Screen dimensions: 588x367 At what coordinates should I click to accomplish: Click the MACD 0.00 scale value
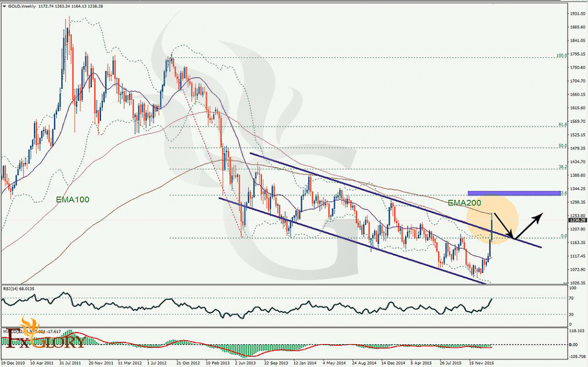(x=574, y=345)
